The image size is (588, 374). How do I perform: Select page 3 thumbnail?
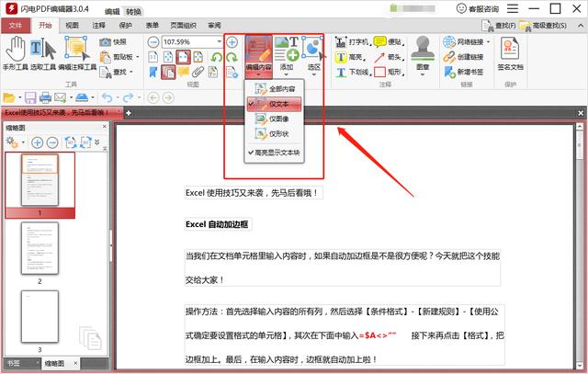click(40, 317)
